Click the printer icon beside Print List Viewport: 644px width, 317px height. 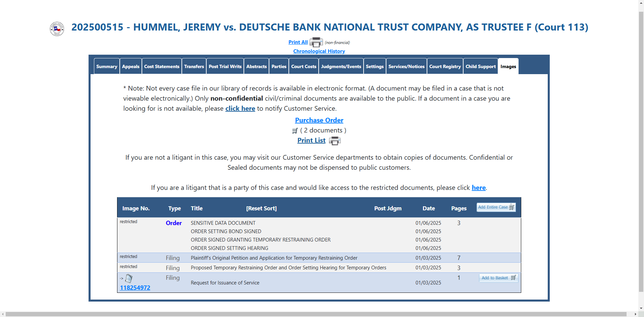point(335,141)
